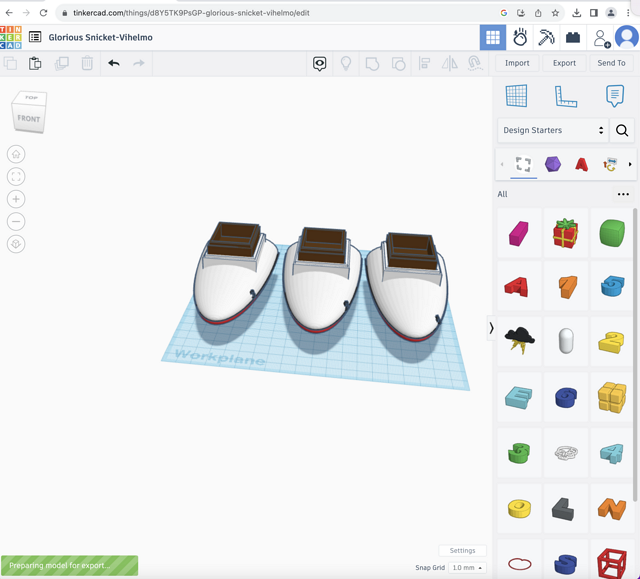Open the workplane Settings button

(462, 550)
